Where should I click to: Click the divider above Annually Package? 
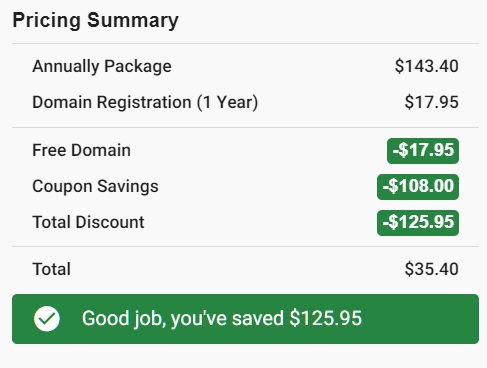[x=245, y=43]
